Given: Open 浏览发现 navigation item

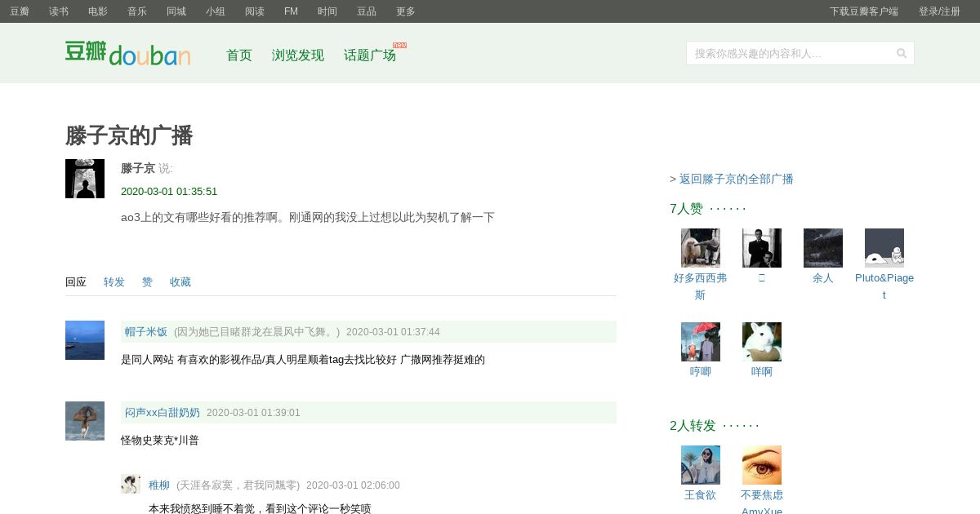Looking at the screenshot, I should click(x=298, y=55).
